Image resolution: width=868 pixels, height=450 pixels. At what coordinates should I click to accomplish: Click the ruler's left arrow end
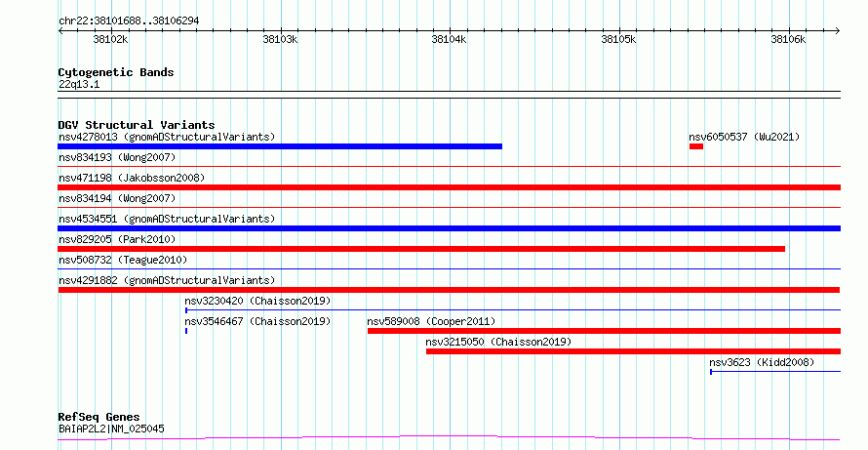click(x=60, y=31)
